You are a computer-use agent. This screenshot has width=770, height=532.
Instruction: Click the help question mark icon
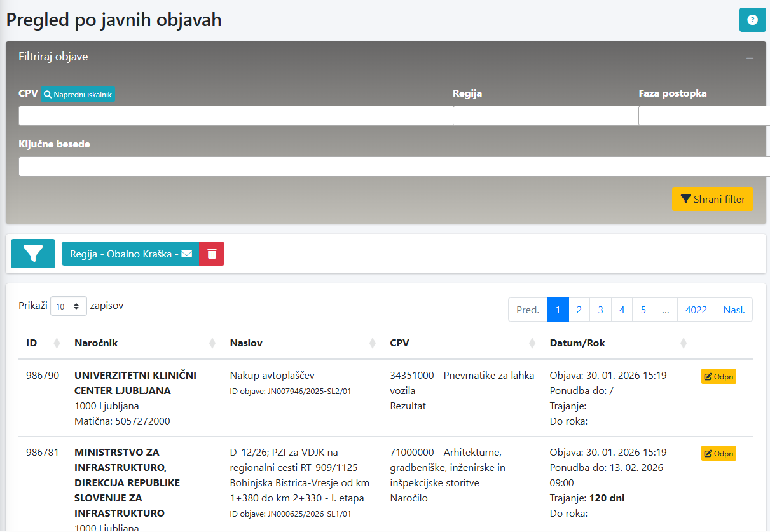(x=752, y=19)
